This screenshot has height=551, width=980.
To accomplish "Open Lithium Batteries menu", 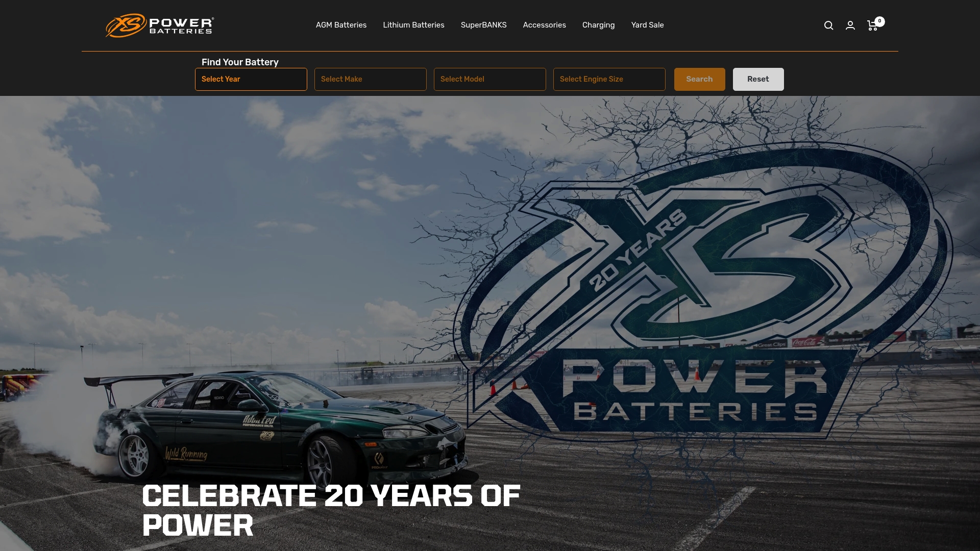I will click(x=413, y=25).
